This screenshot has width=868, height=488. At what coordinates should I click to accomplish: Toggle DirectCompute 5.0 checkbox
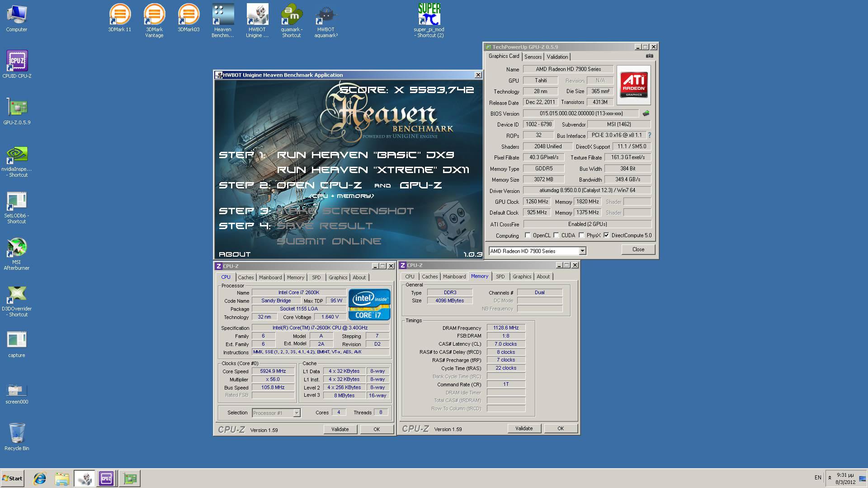click(606, 235)
